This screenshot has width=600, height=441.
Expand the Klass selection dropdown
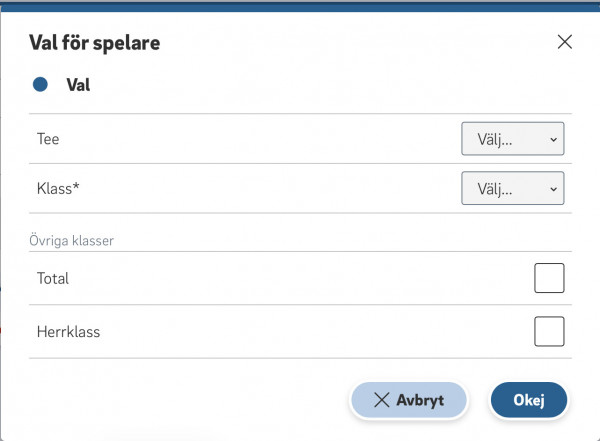[x=512, y=188]
